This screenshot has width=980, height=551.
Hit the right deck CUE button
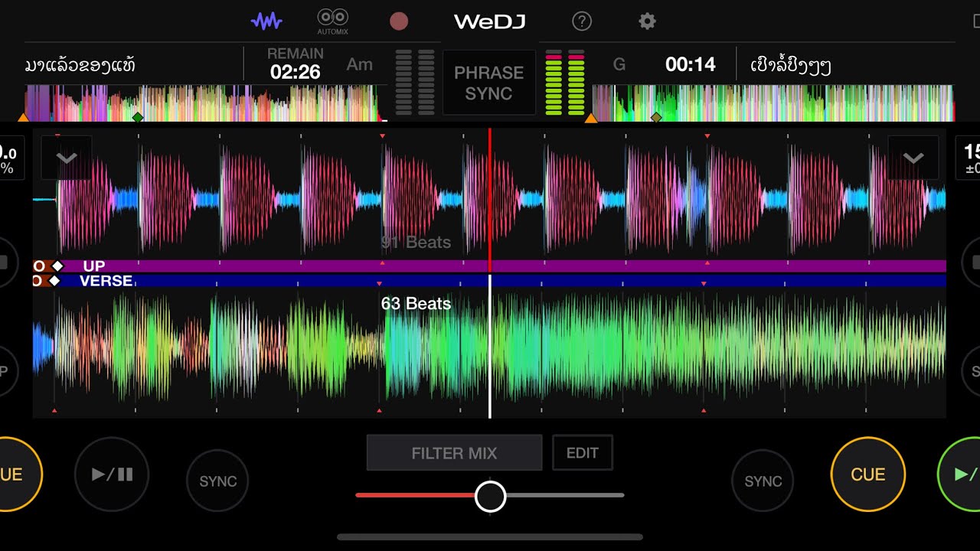(868, 474)
